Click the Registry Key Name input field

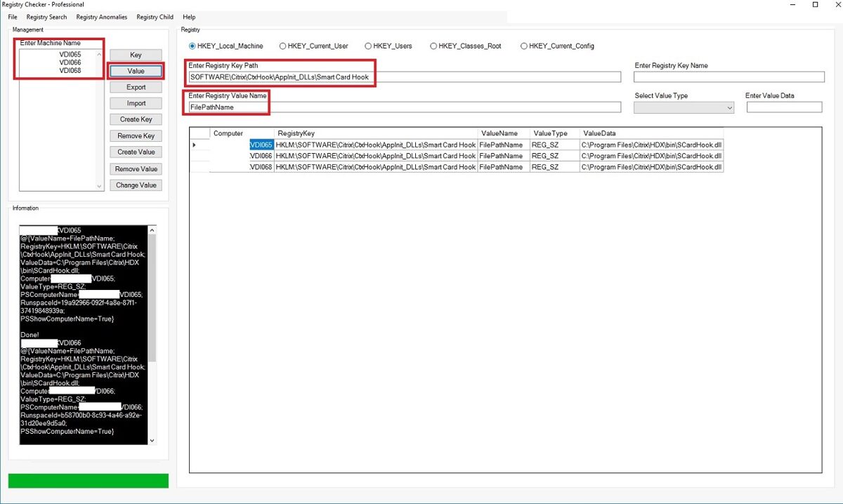[728, 77]
